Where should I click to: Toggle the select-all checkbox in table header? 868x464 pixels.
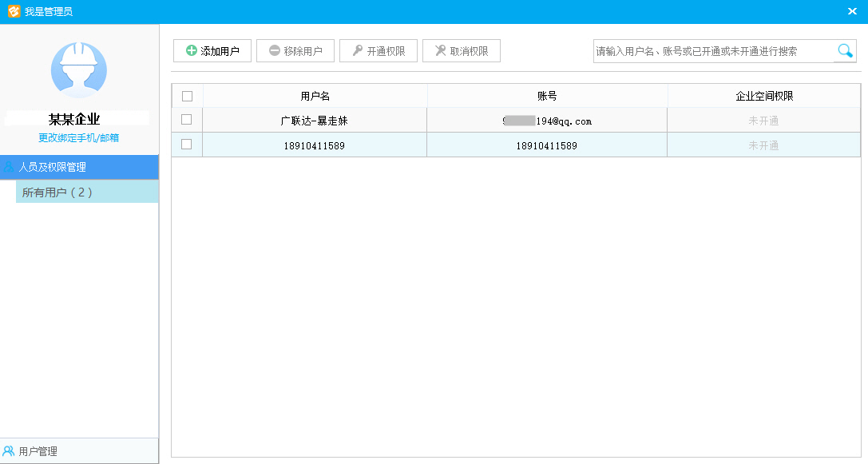187,96
